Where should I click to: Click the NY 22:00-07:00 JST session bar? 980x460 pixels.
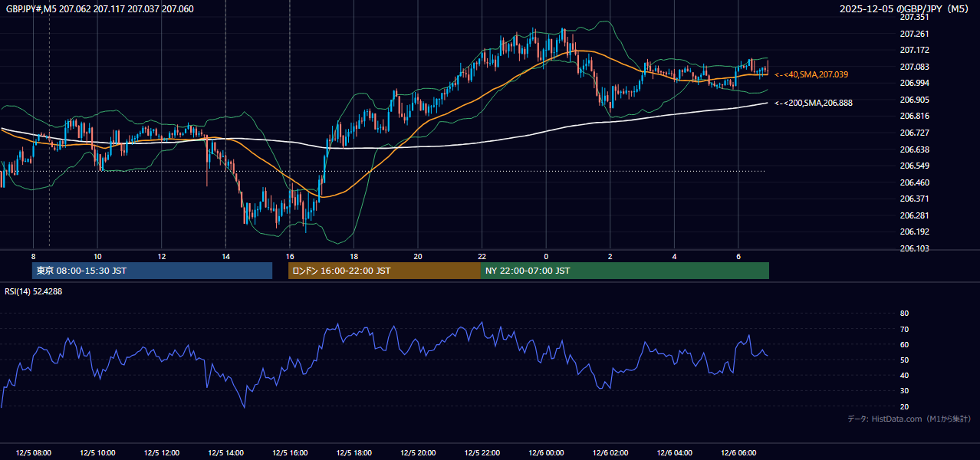click(625, 271)
